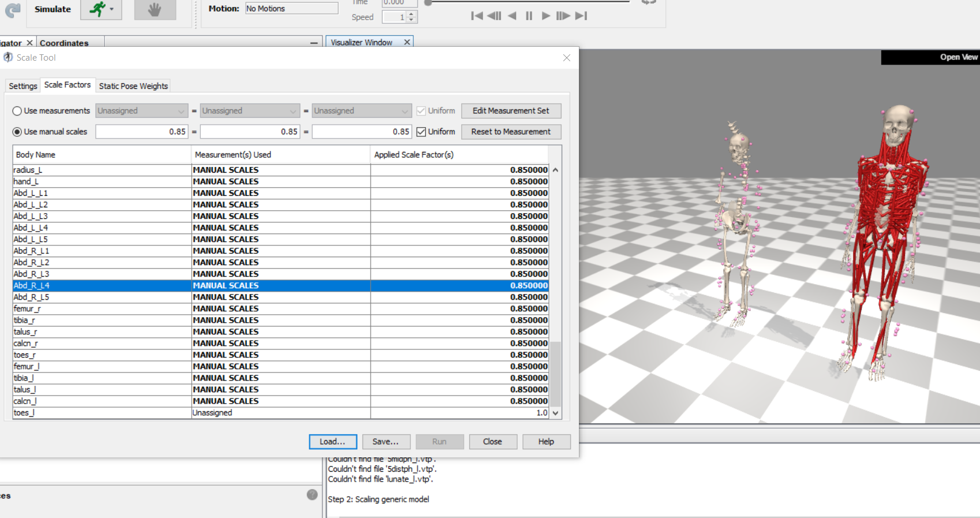Open the second Unassigned measurement dropdown
The height and width of the screenshot is (518, 980).
250,111
